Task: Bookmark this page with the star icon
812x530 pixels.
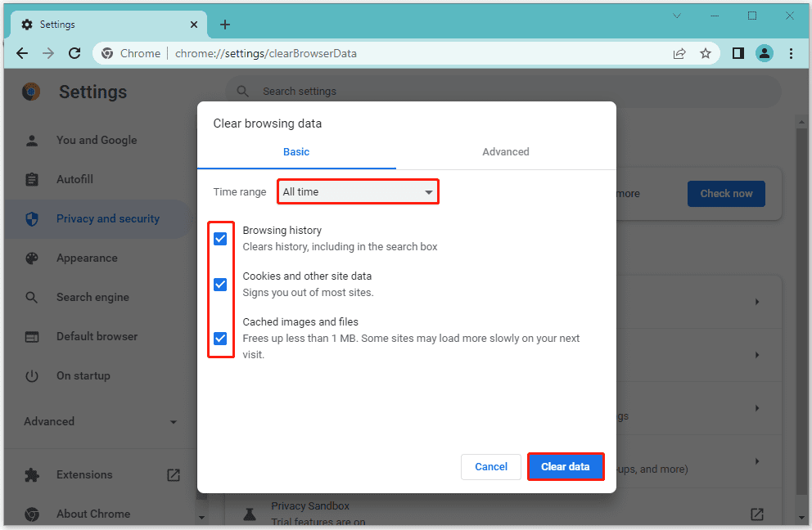Action: tap(705, 53)
